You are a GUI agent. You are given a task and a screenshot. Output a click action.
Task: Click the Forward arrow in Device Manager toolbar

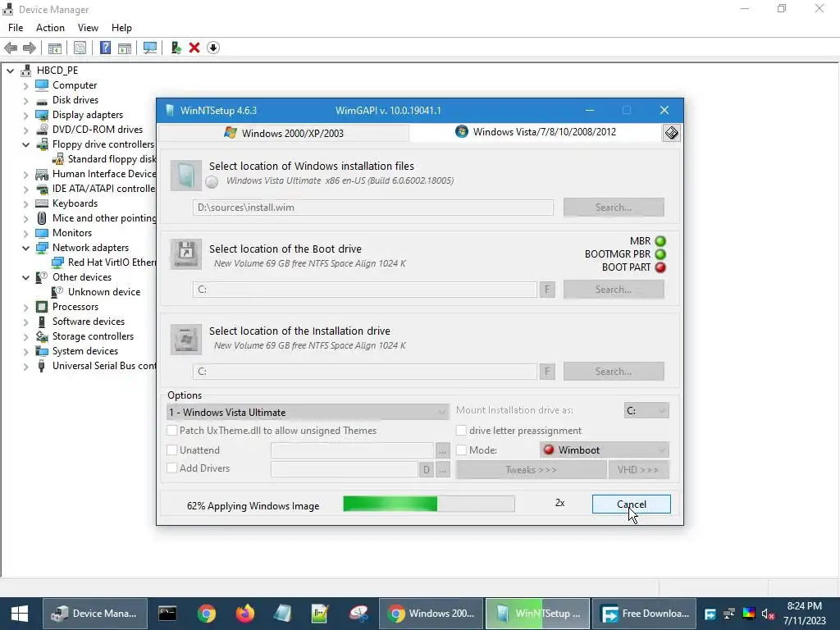coord(30,48)
